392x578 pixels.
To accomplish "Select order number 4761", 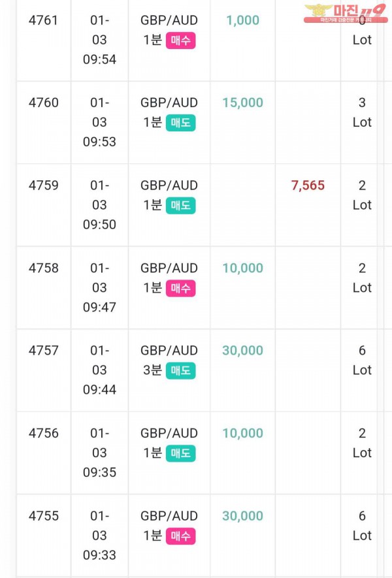I will coord(44,20).
